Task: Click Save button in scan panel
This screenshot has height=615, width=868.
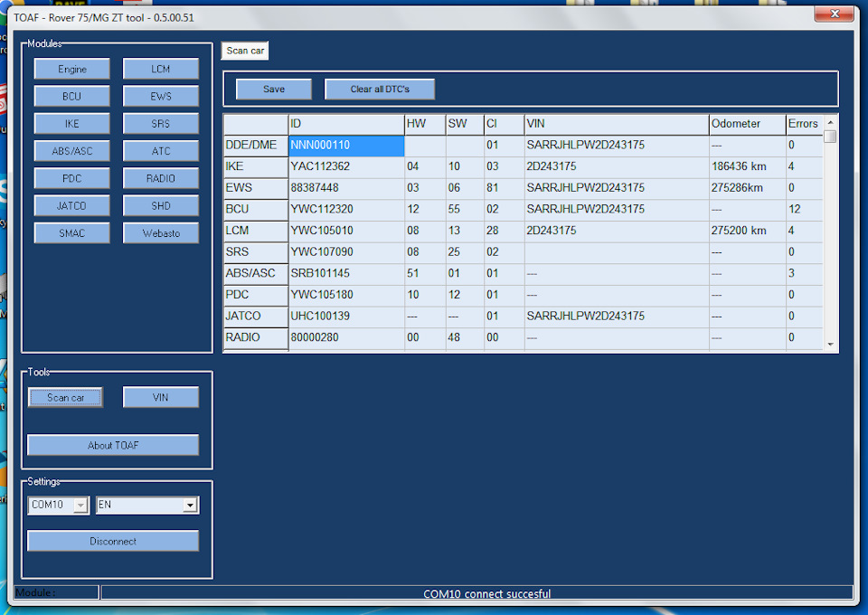Action: pyautogui.click(x=274, y=90)
